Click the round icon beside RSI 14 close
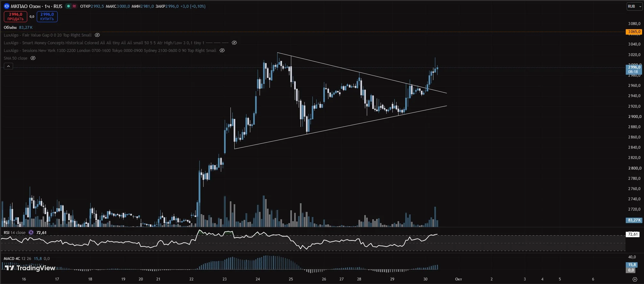Viewport: 644px width, 284px height. pos(31,233)
